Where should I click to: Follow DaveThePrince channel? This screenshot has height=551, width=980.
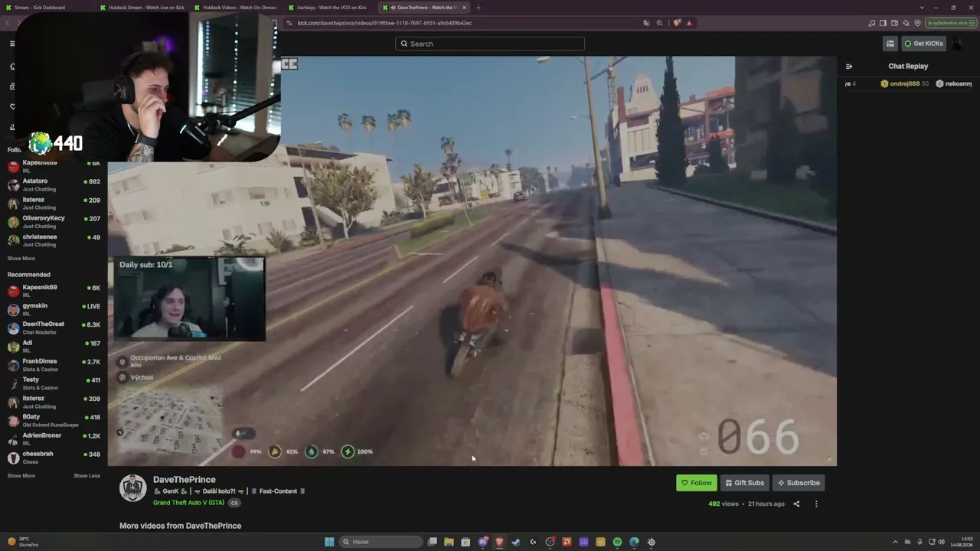coord(697,483)
